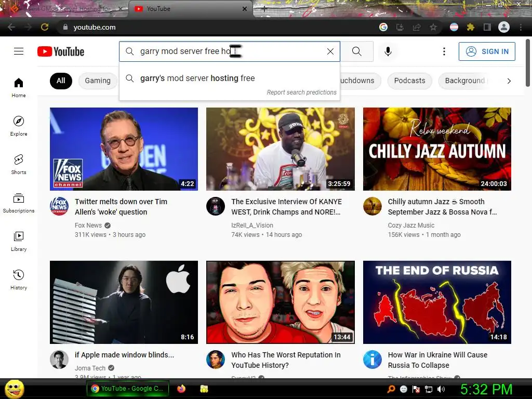Click the Google icon in the address bar
This screenshot has width=532, height=399.
pyautogui.click(x=383, y=27)
